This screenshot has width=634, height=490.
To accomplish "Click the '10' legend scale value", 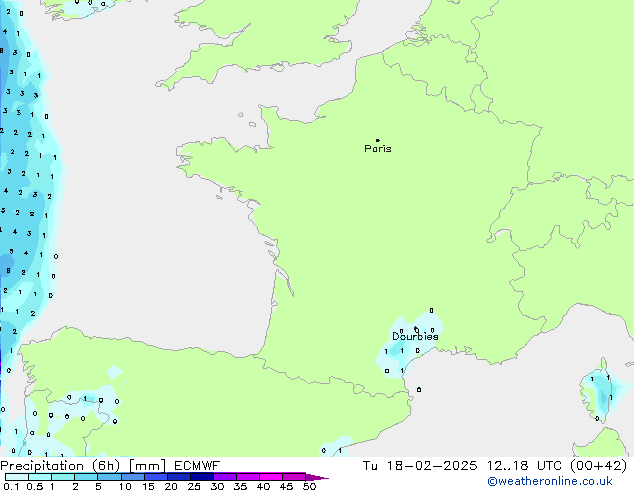I will click(x=125, y=486).
